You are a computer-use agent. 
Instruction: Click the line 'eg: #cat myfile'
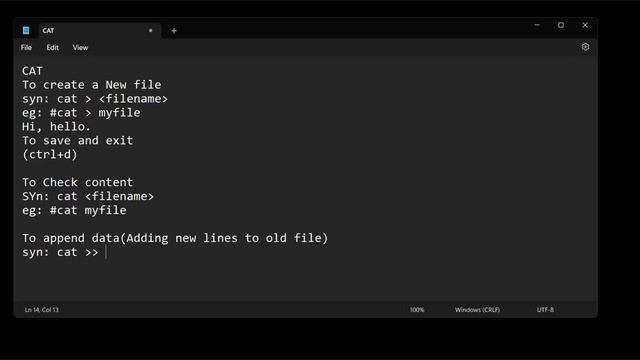pyautogui.click(x=74, y=210)
